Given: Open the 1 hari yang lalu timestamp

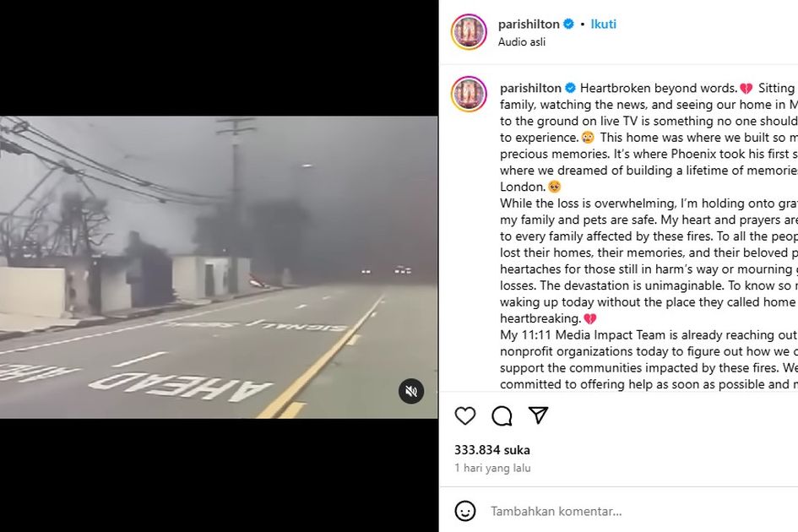Looking at the screenshot, I should [x=492, y=468].
